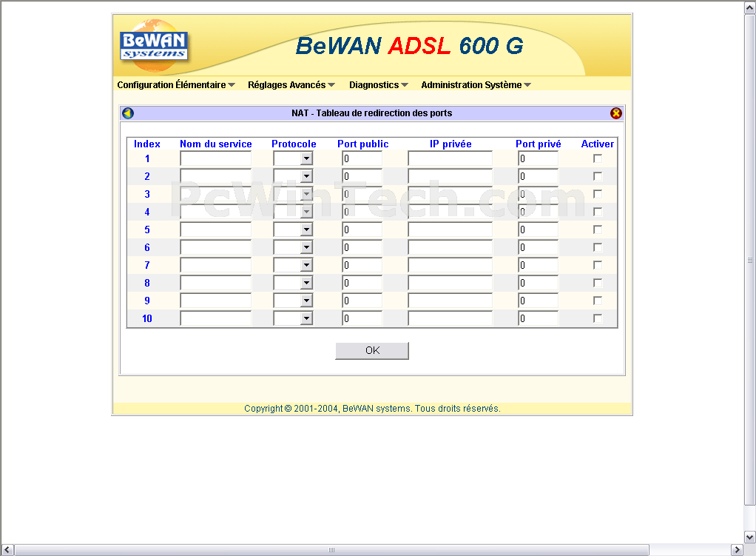Screen dimensions: 756x556
Task: Open the Protocole dropdown for row 3
Action: [293, 194]
